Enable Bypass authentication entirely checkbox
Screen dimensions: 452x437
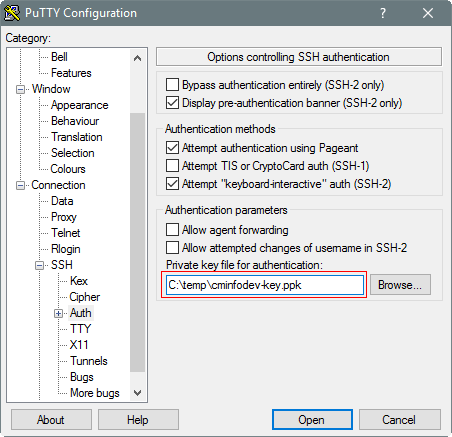coord(172,85)
